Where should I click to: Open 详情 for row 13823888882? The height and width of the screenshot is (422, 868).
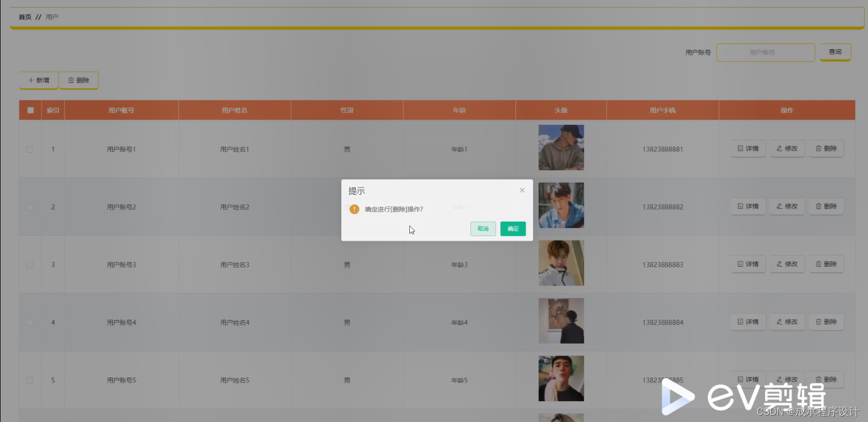pos(748,206)
